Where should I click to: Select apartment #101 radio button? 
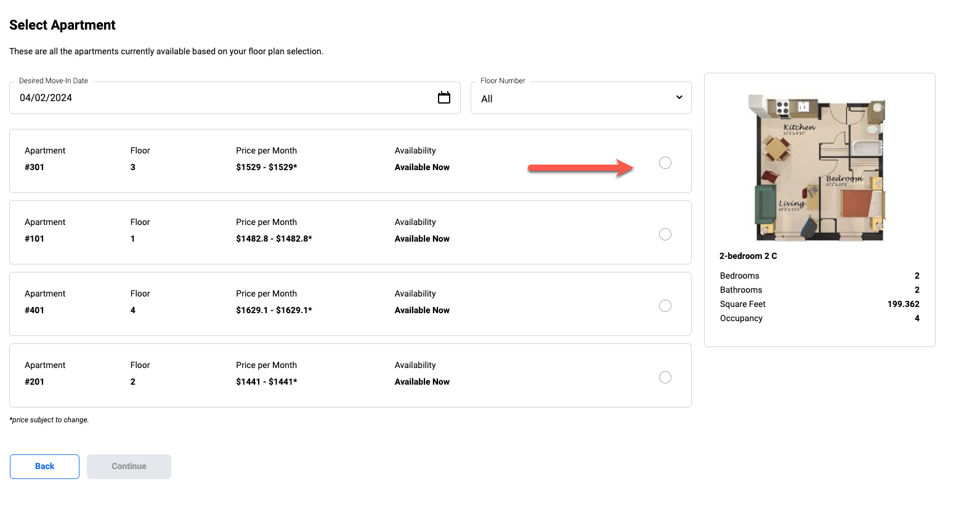[x=665, y=234]
